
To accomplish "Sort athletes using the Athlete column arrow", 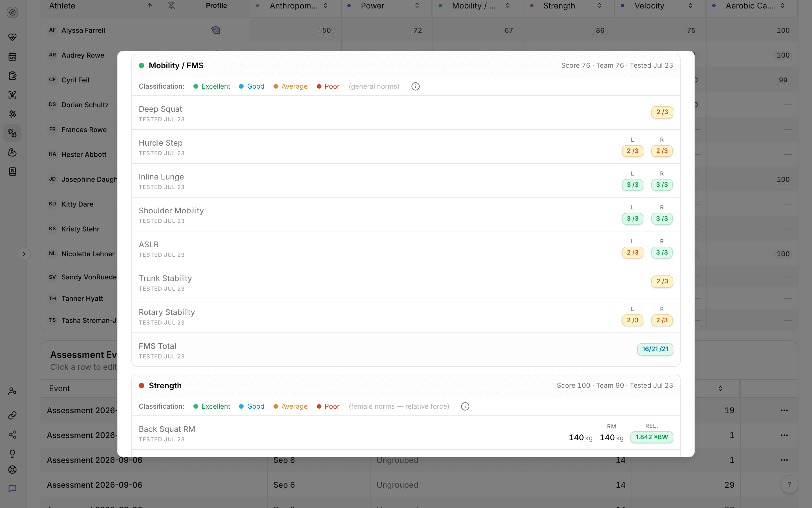I will [x=150, y=6].
